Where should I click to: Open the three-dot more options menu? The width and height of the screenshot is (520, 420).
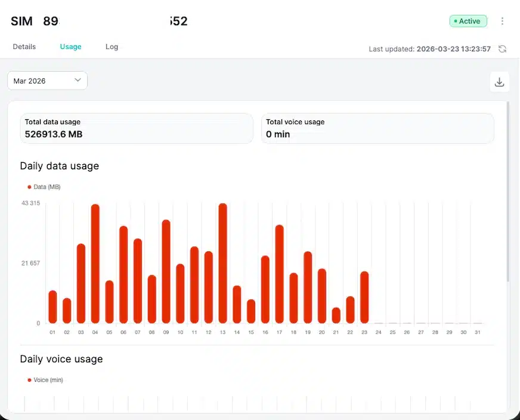coord(502,21)
